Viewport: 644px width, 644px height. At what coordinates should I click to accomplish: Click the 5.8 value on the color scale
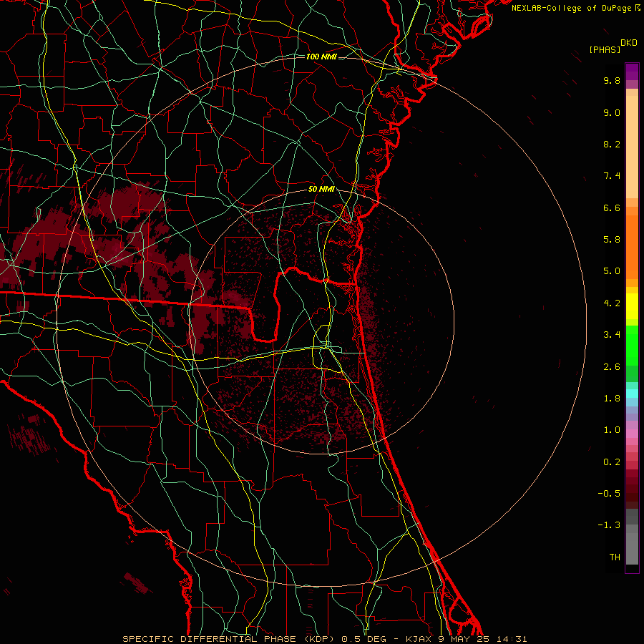click(x=612, y=240)
